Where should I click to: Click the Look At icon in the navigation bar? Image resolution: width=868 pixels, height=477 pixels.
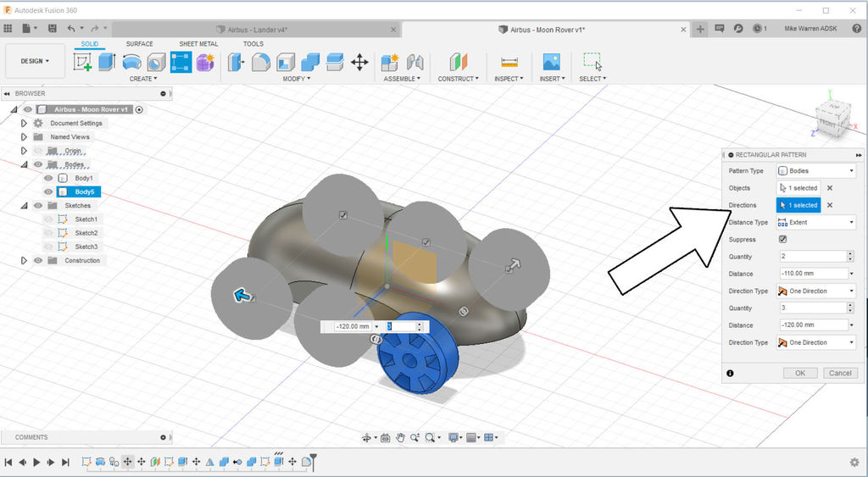pos(385,438)
